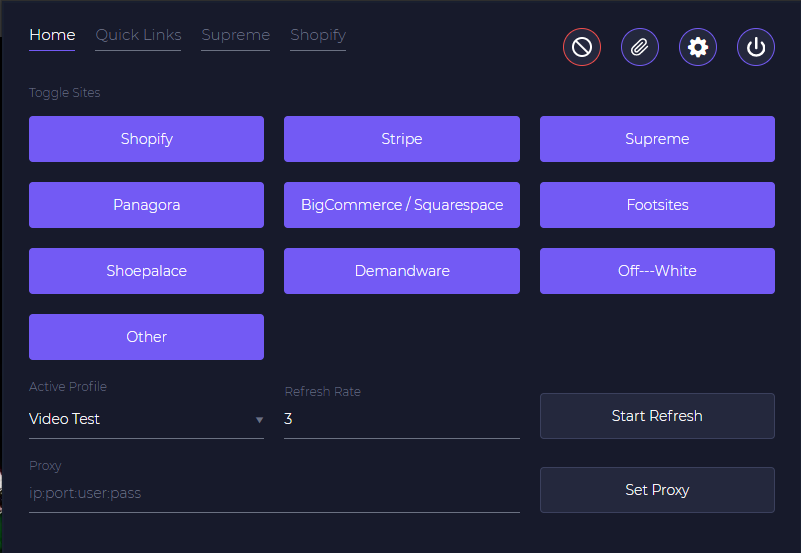The image size is (801, 553).
Task: Toggle the Demandware site button
Action: tap(402, 271)
